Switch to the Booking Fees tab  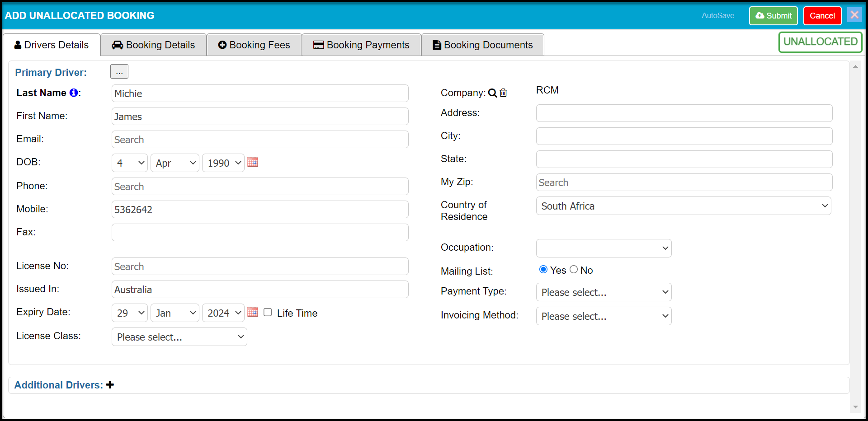254,45
